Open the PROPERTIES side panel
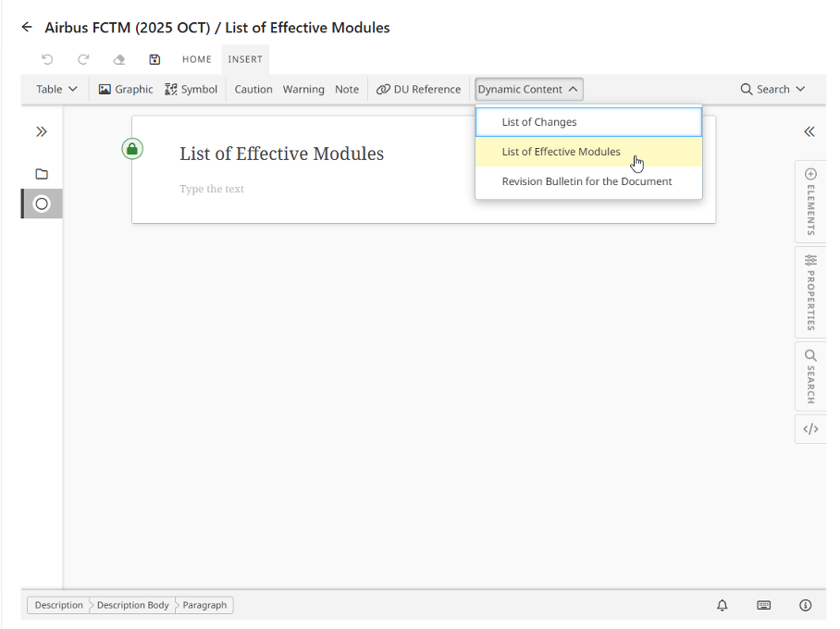Viewport: 840px width, 629px height. pyautogui.click(x=810, y=292)
